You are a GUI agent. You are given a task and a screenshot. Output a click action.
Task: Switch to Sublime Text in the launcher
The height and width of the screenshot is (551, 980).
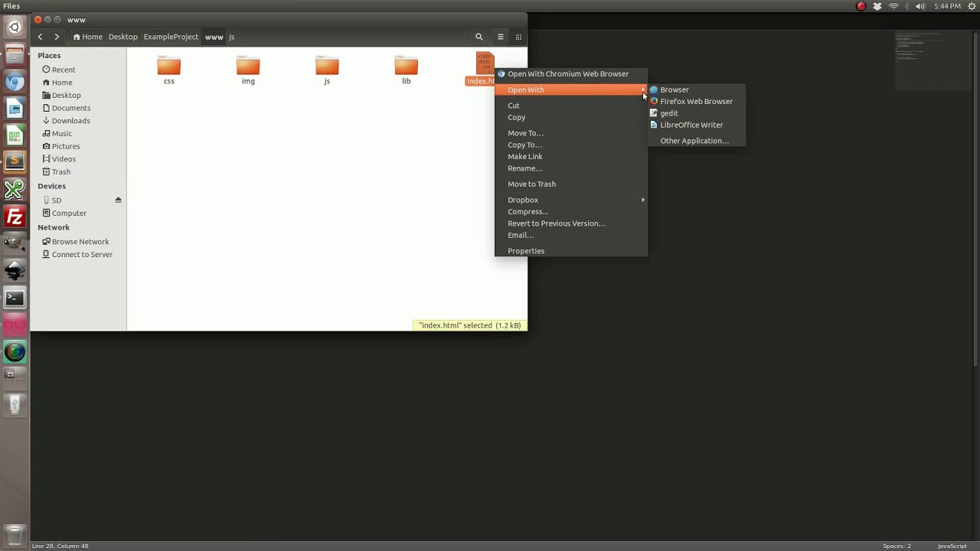tap(15, 162)
